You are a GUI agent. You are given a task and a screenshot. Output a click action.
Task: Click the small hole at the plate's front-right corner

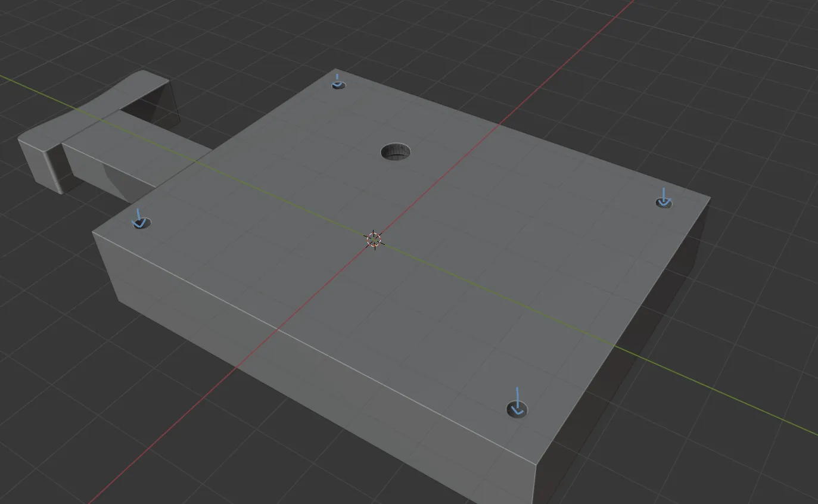pyautogui.click(x=517, y=409)
